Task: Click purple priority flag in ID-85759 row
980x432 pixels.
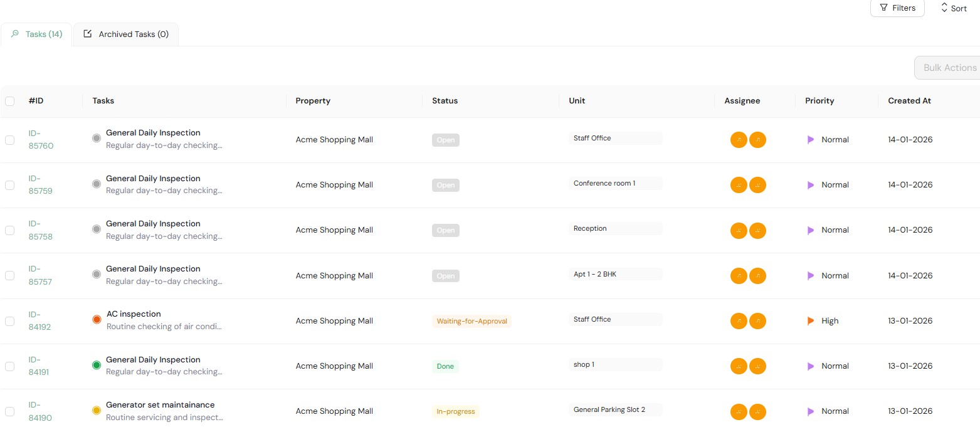Action: (x=811, y=185)
